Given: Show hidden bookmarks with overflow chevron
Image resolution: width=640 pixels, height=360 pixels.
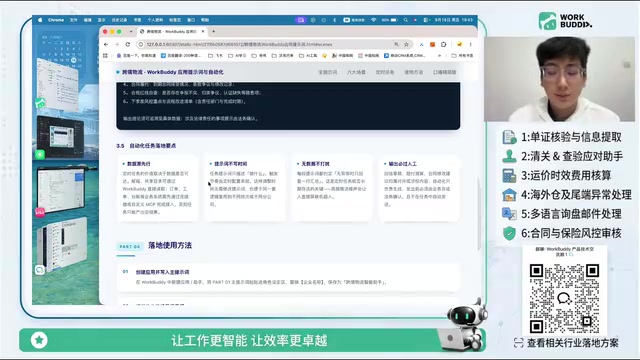Looking at the screenshot, I should (440, 56).
